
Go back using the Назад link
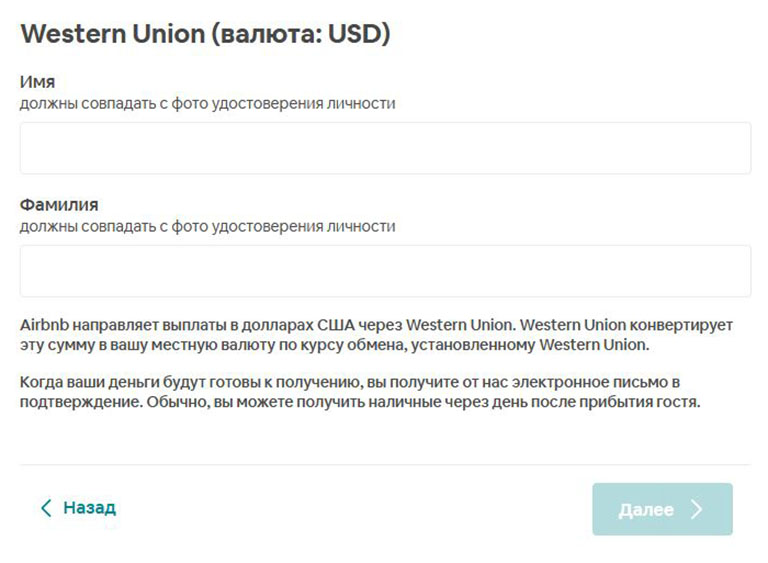88,508
